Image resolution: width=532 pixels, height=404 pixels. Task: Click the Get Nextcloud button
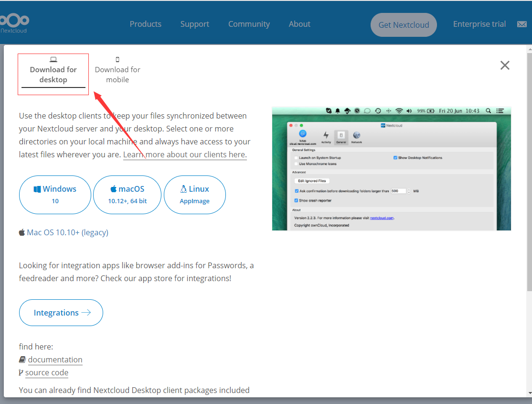pos(404,25)
